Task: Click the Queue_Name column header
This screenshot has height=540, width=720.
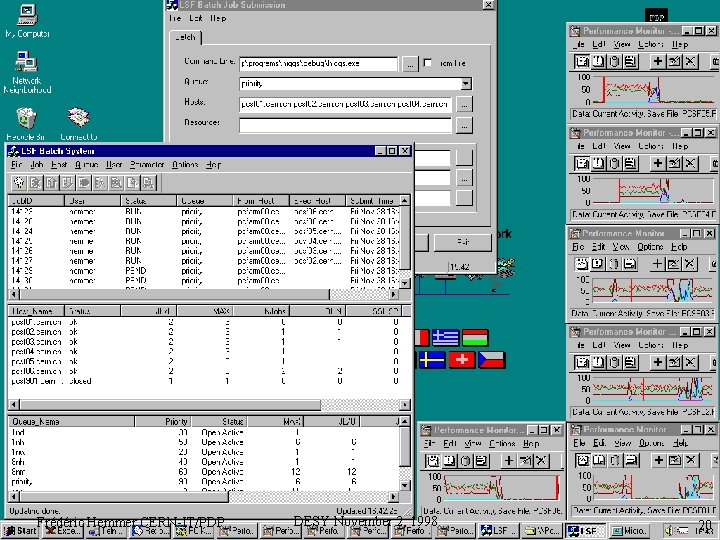Action: [72, 421]
